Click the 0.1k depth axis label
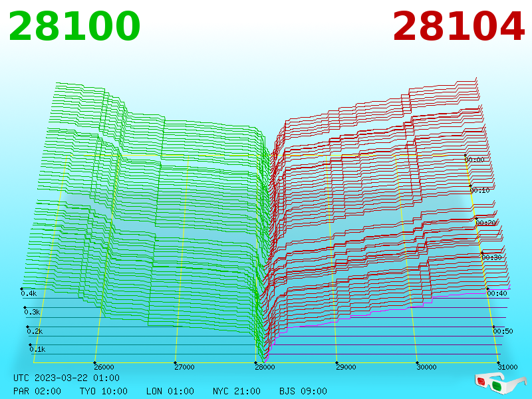This screenshot has width=532, height=399. 37,349
